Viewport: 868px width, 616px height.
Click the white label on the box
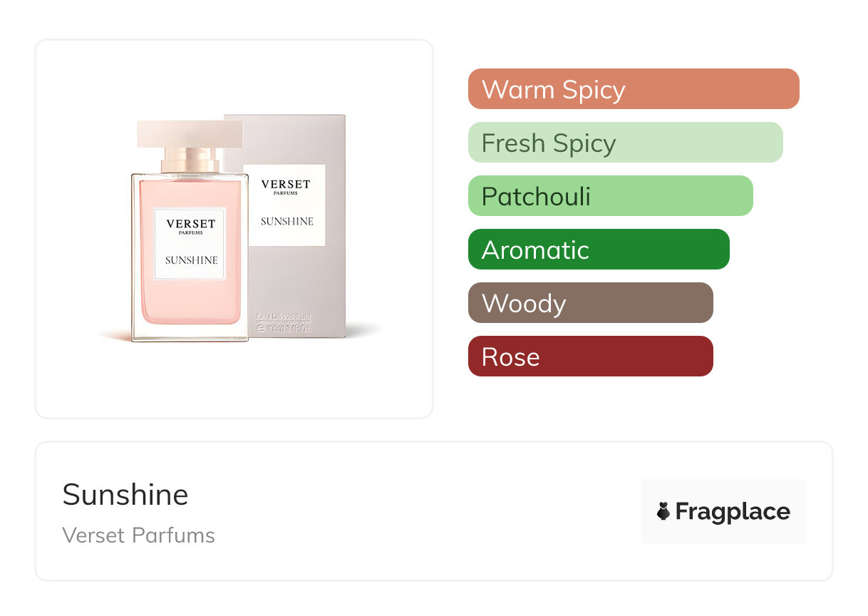coord(287,205)
